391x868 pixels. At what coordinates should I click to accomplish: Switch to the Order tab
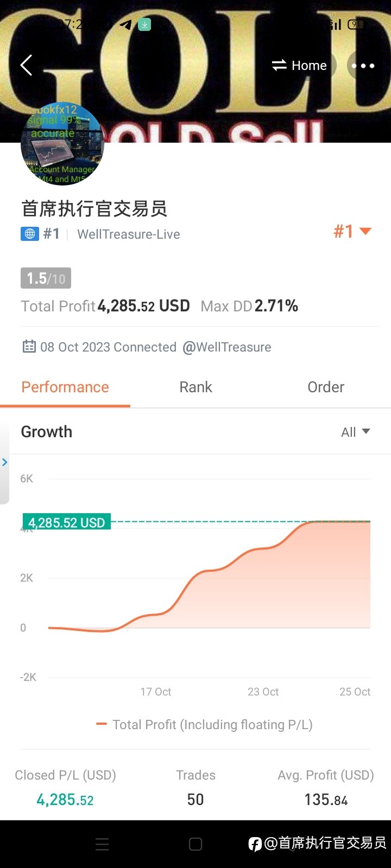click(x=326, y=387)
